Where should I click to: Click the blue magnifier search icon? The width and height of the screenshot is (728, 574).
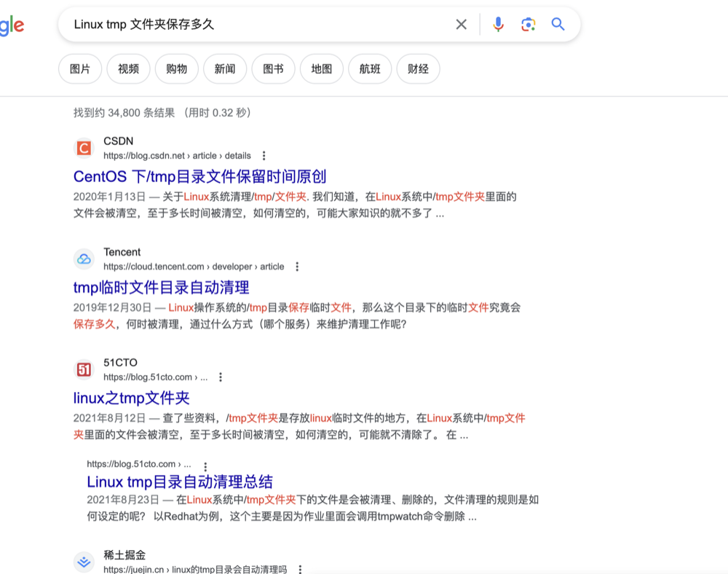558,25
